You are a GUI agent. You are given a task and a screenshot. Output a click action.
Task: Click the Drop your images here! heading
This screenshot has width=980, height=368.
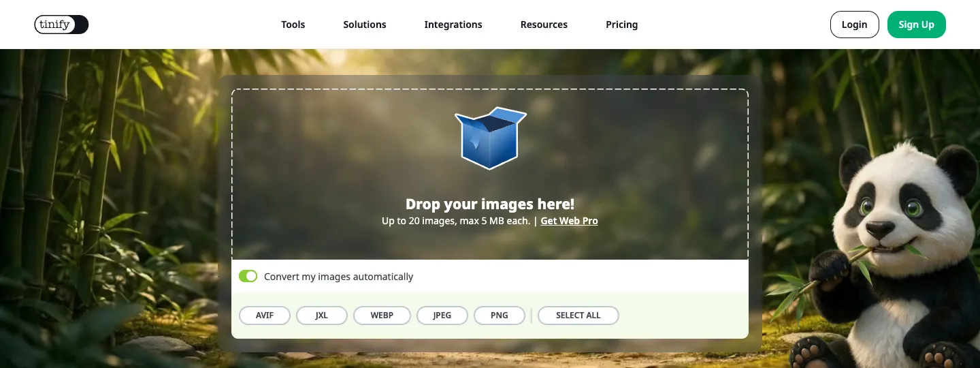[490, 204]
